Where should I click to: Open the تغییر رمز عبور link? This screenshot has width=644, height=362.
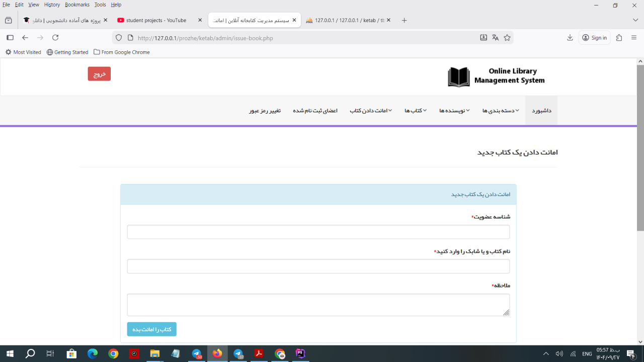pos(265,111)
